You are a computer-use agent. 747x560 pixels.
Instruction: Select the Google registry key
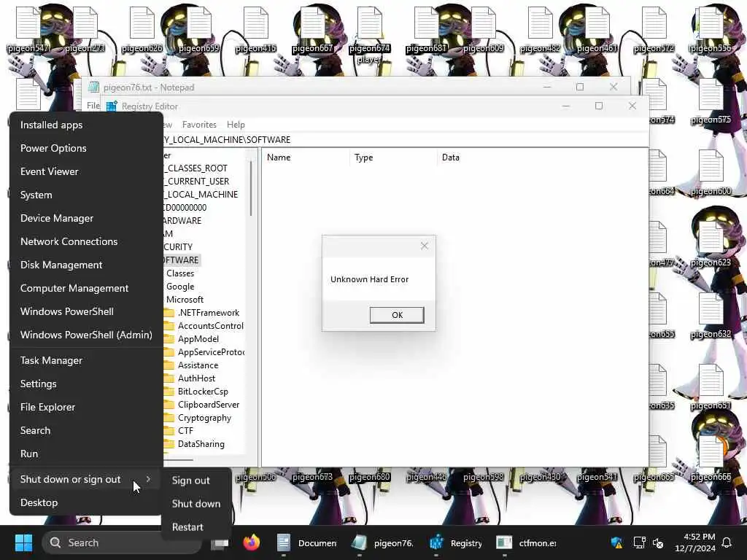[x=180, y=287]
